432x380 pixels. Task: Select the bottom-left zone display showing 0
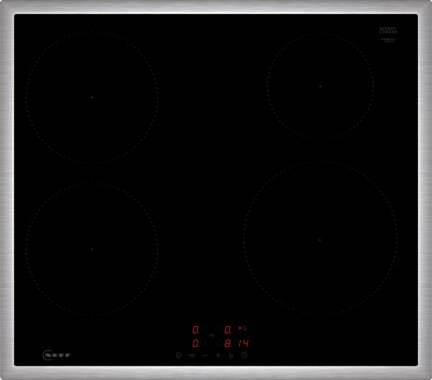[196, 343]
